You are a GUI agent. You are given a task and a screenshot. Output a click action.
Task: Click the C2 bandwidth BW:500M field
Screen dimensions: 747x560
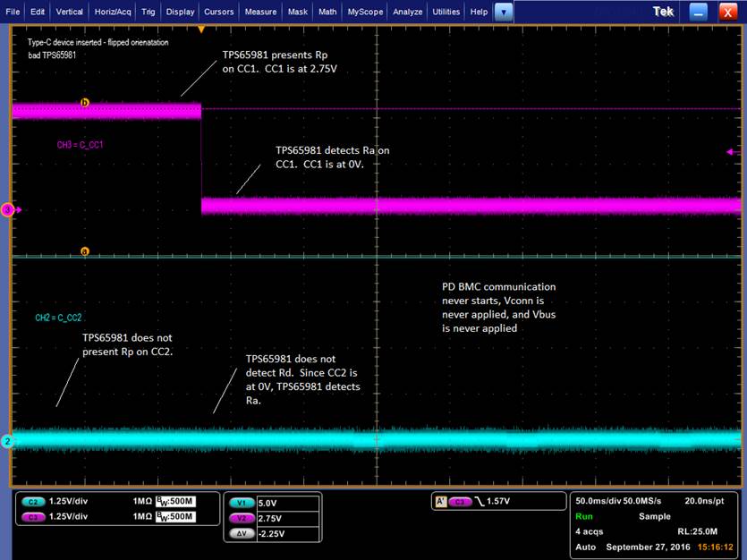pos(175,502)
